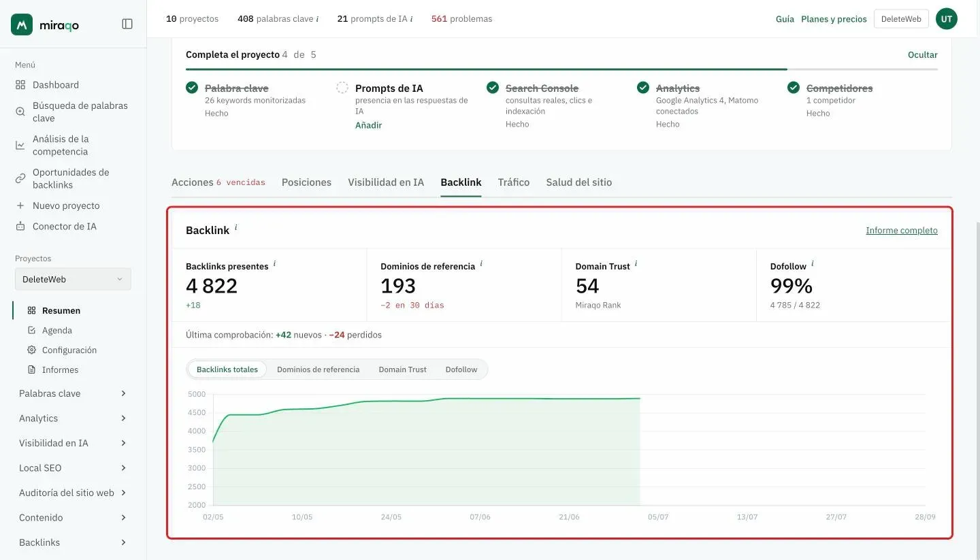Switch chart to Domain Trust
Viewport: 980px width, 560px height.
tap(403, 369)
